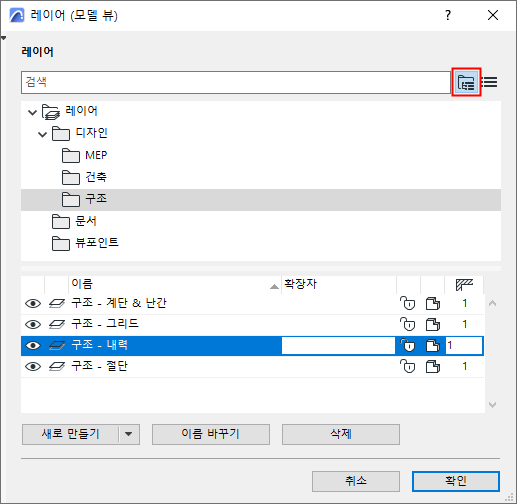Open the 새로 만들기 dropdown arrow
The image size is (517, 504).
129,434
